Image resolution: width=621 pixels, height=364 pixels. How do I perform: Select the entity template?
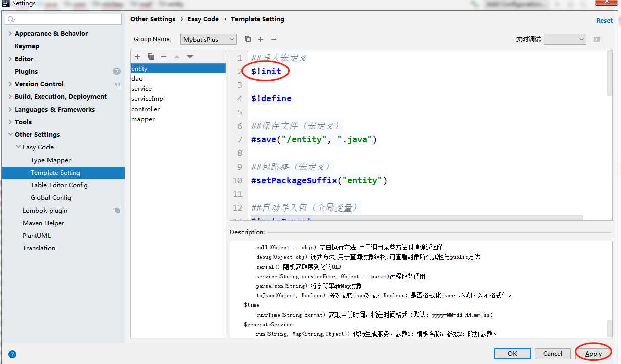click(x=178, y=69)
